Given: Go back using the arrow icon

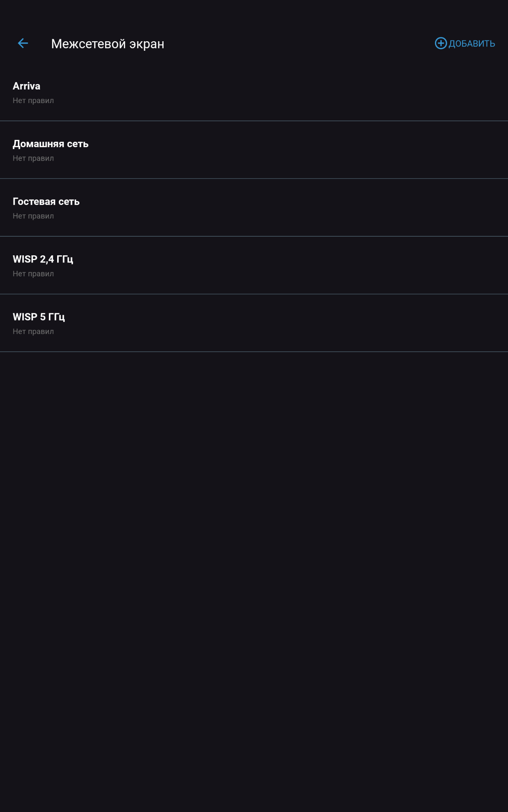Looking at the screenshot, I should 23,43.
